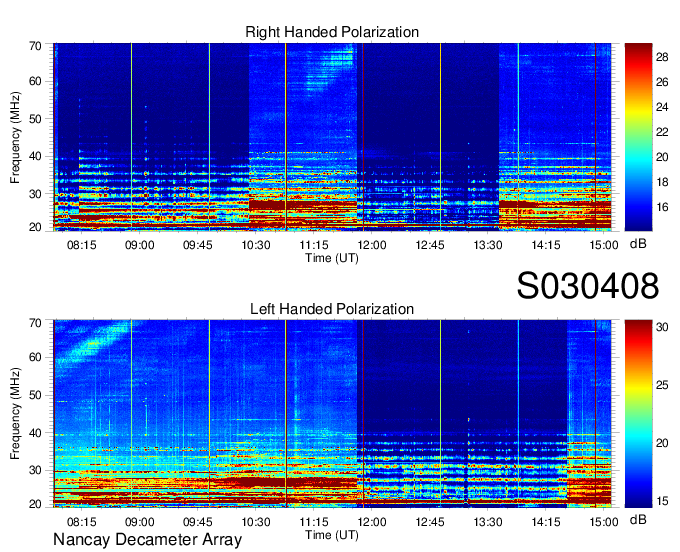Click the 08:15 tick under right-handed plot
Screen dimensions: 680x552
coord(82,245)
